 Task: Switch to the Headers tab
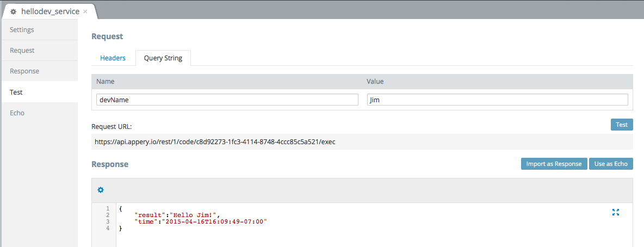coord(113,58)
